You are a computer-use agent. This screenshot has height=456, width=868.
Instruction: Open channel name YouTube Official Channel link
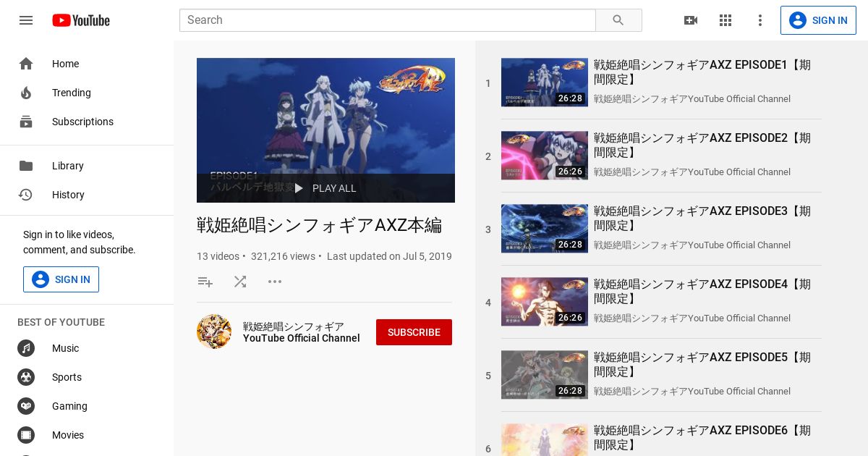click(301, 332)
